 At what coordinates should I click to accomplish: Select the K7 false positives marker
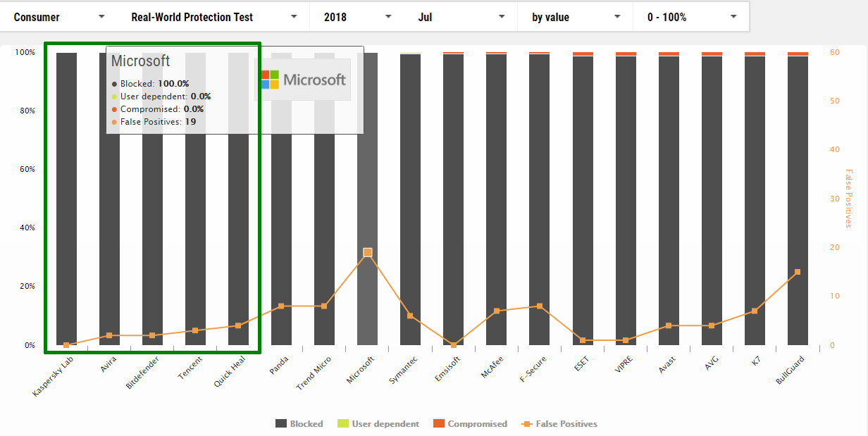(755, 311)
